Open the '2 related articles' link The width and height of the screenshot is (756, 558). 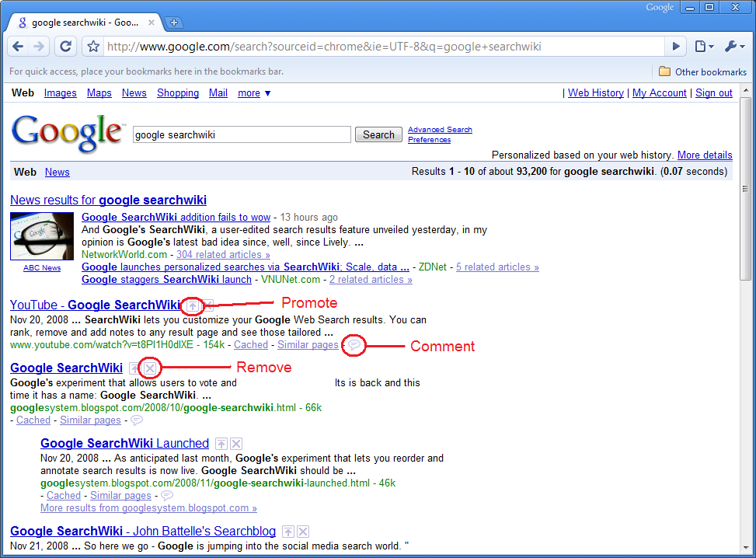371,280
